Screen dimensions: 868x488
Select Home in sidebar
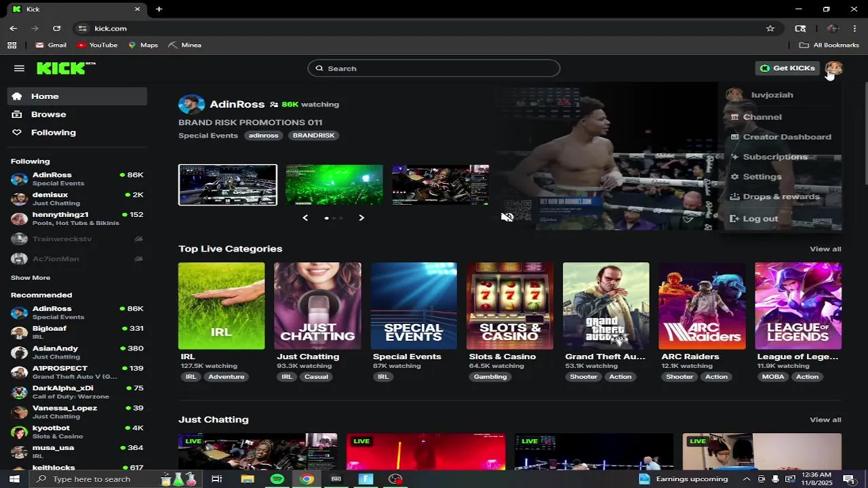coord(77,96)
